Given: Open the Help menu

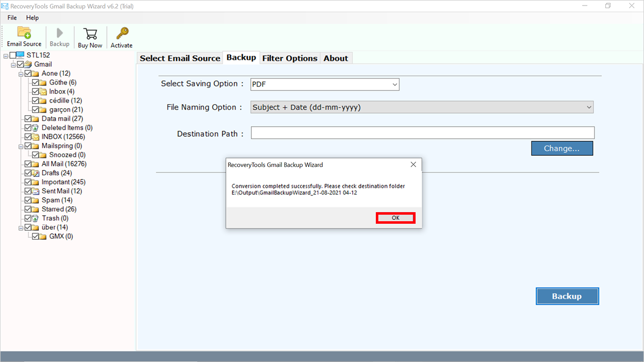Looking at the screenshot, I should pos(32,18).
